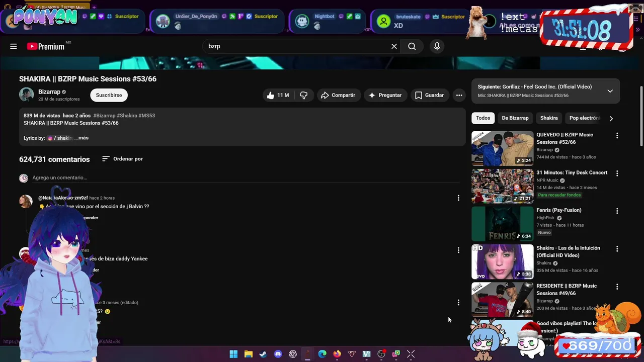
Task: Open the 31 Minutos: Tiny Desk Concert title
Action: click(x=572, y=172)
